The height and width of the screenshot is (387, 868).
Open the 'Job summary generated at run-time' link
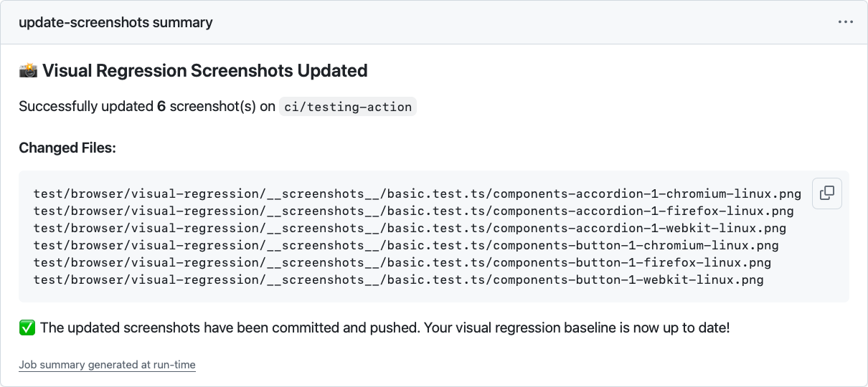[x=107, y=365]
